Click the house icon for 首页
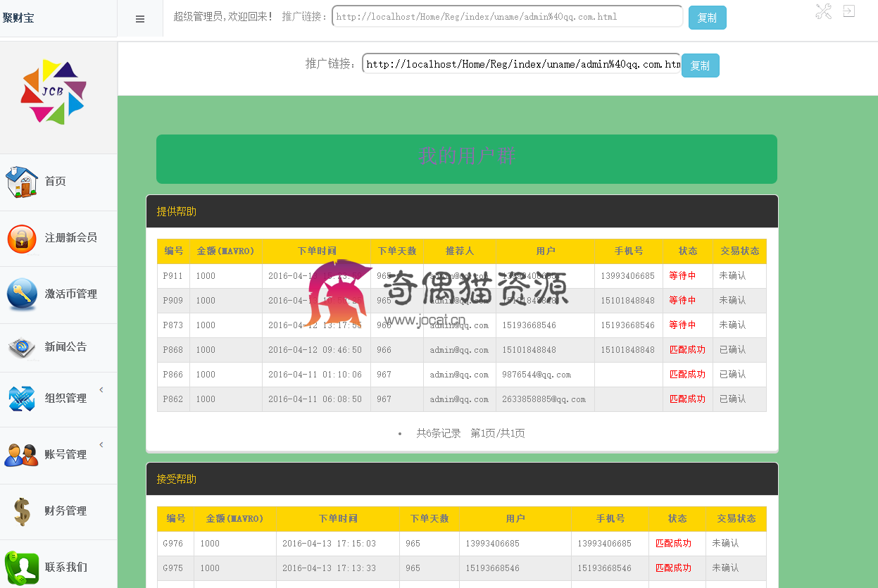The width and height of the screenshot is (878, 588). [x=22, y=182]
